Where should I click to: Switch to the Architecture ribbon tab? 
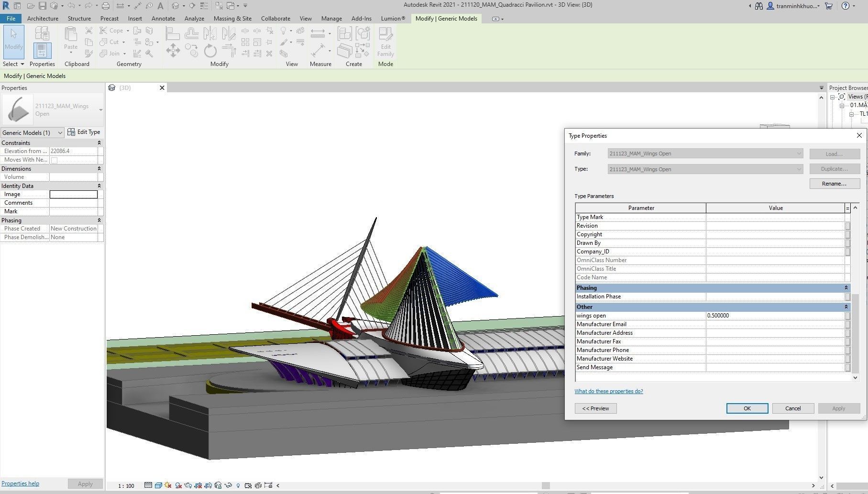coord(43,19)
